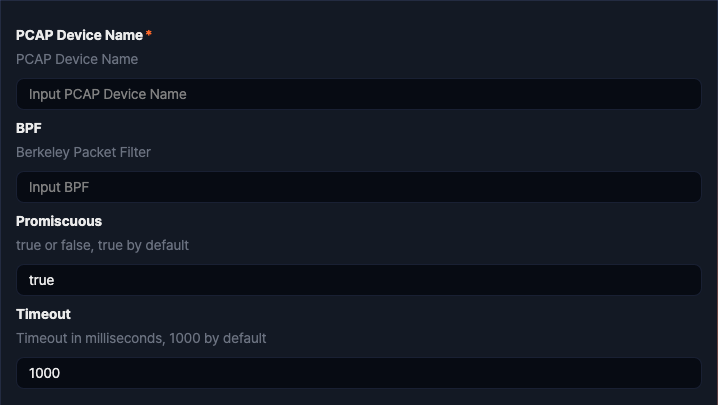Click the 'Timeout in milliseconds' hint text
718x405 pixels.
tap(90, 338)
